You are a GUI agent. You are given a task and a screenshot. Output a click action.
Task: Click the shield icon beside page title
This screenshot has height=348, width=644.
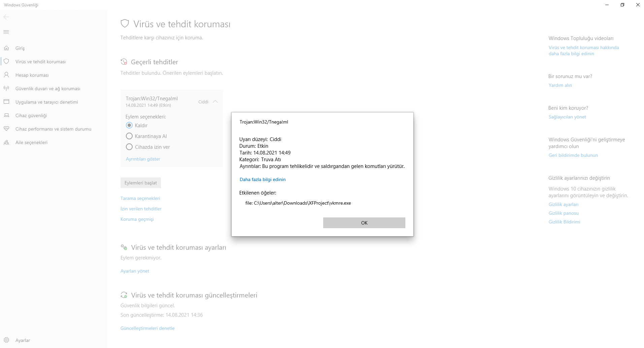[x=125, y=24]
